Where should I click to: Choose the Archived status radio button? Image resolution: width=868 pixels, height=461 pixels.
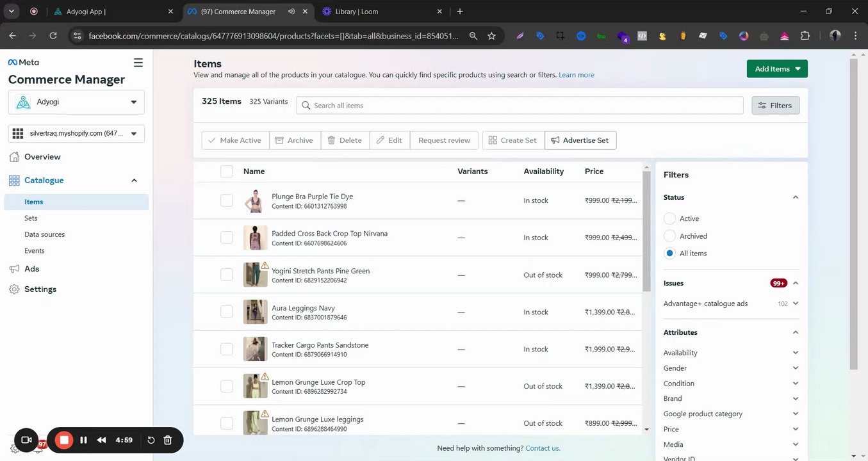click(669, 236)
